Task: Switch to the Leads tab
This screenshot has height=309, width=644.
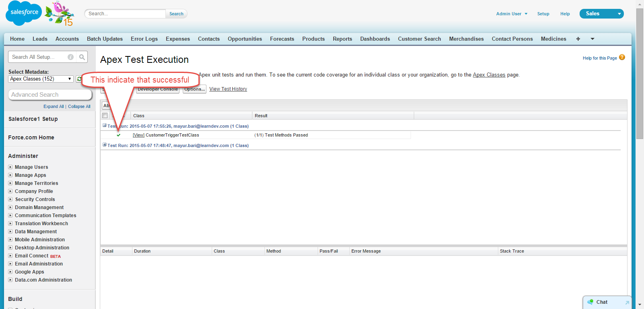Action: tap(40, 39)
